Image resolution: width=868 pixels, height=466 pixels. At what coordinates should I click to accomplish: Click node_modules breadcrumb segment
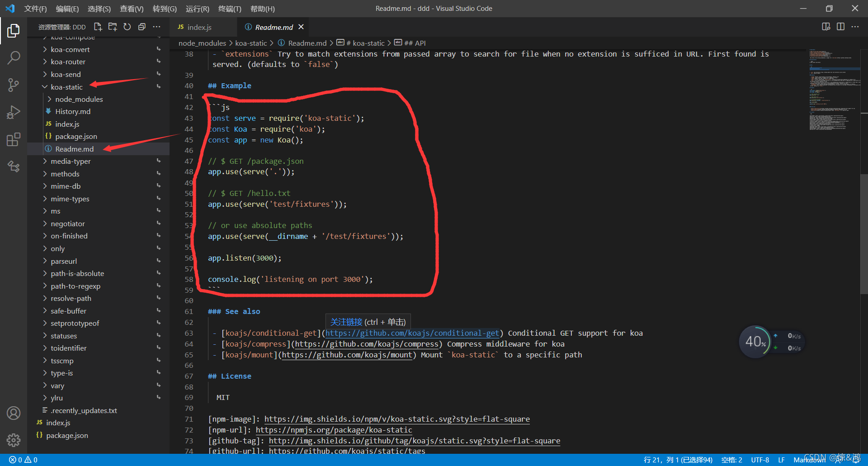click(202, 43)
